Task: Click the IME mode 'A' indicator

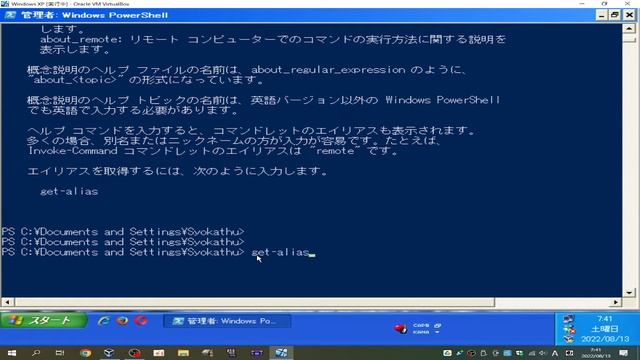Action: 555,353
